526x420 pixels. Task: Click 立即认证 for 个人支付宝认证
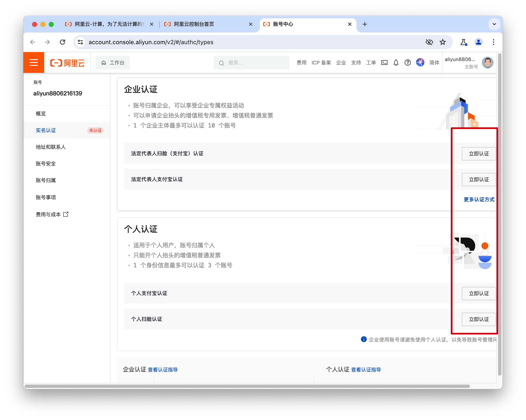point(479,293)
